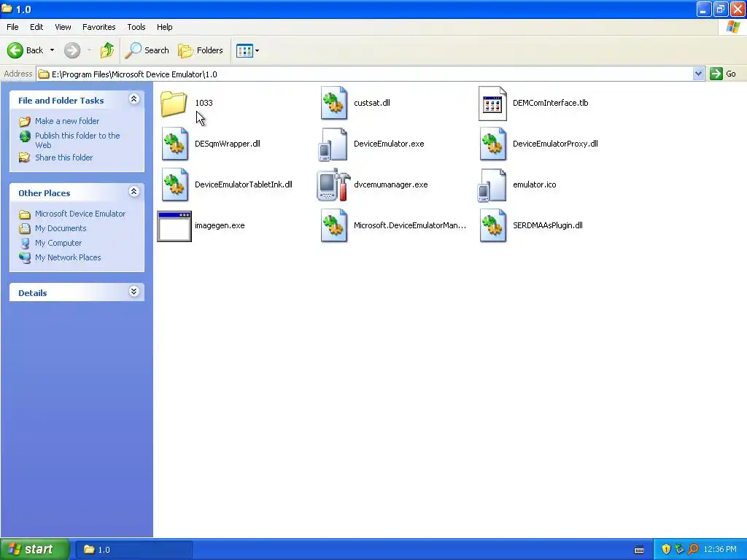
Task: Click the Forward arrow button
Action: [x=72, y=50]
